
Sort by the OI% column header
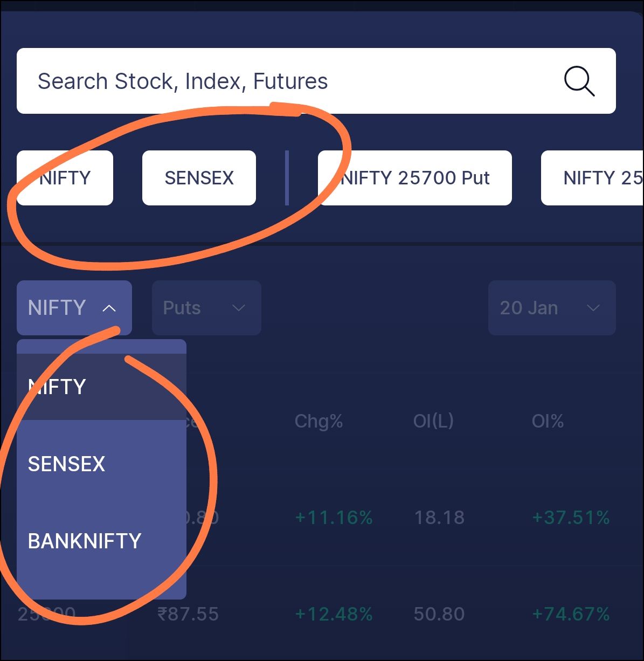[548, 421]
